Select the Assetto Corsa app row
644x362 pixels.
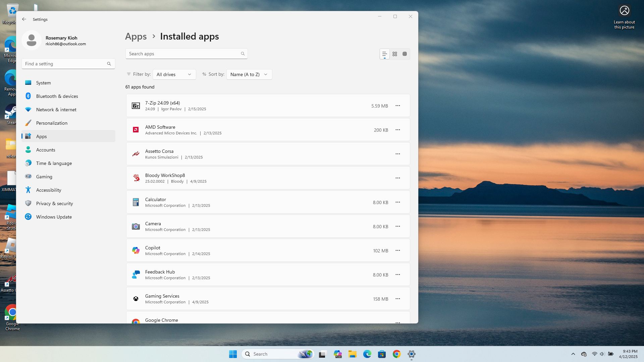point(268,154)
